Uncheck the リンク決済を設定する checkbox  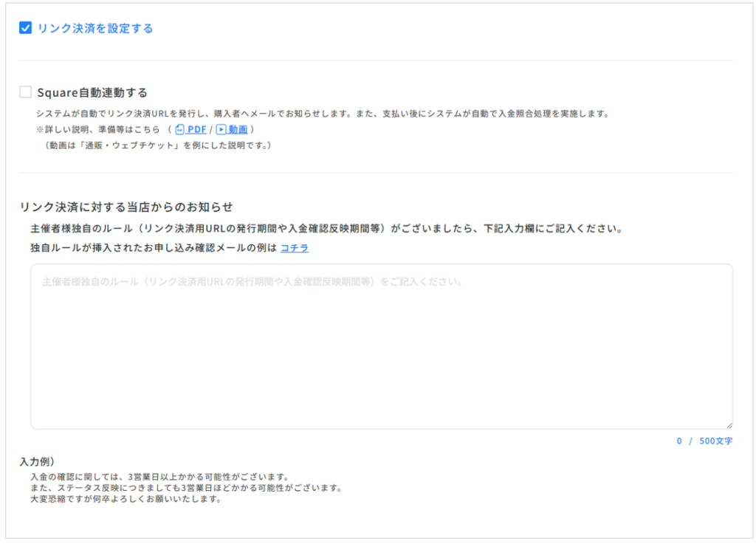(26, 28)
